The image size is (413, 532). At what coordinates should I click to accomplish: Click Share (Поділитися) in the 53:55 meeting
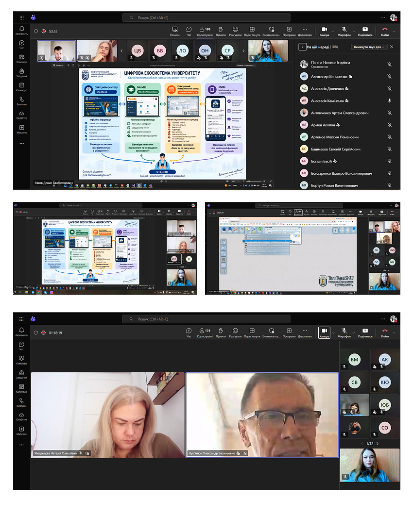[x=365, y=31]
